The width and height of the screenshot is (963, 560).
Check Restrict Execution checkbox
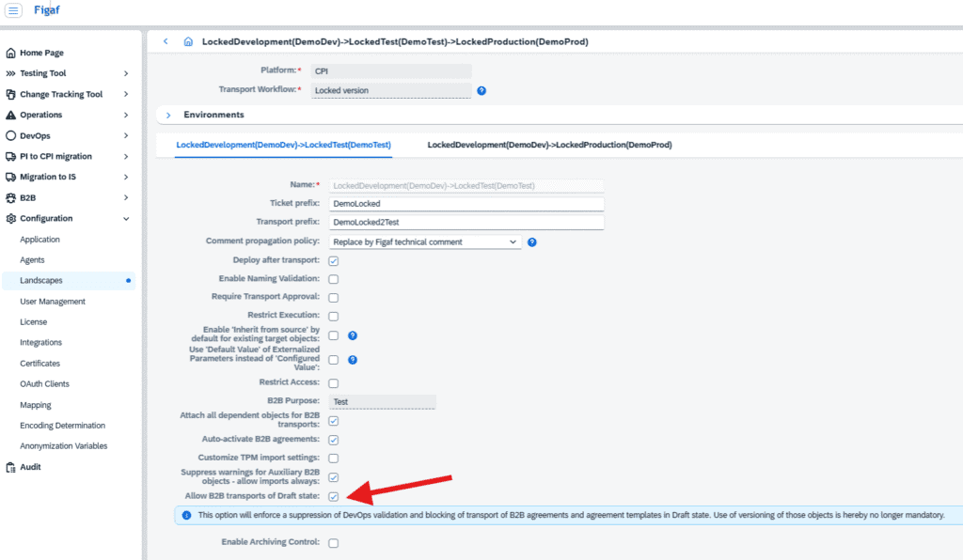334,316
